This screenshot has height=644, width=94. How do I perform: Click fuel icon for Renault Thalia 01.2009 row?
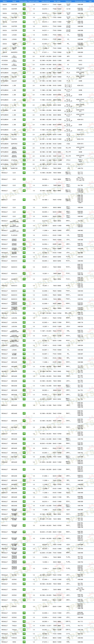point(24,626)
